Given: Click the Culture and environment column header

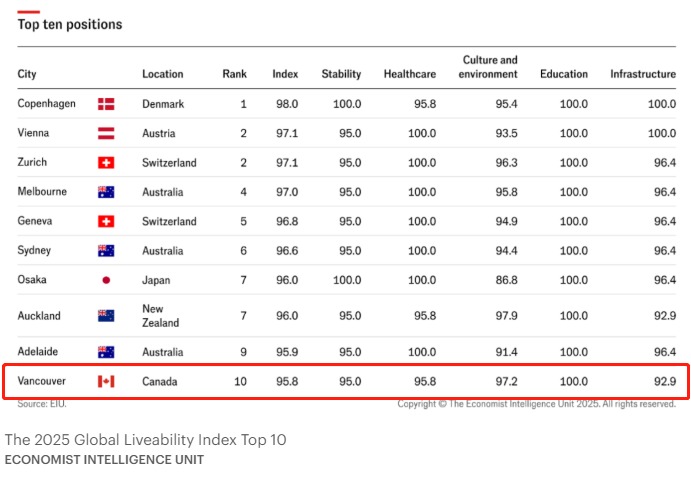Looking at the screenshot, I should coord(488,67).
